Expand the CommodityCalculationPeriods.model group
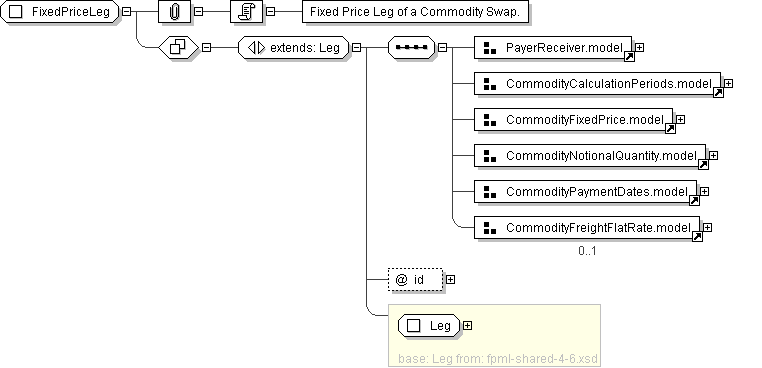The image size is (762, 368). click(728, 84)
